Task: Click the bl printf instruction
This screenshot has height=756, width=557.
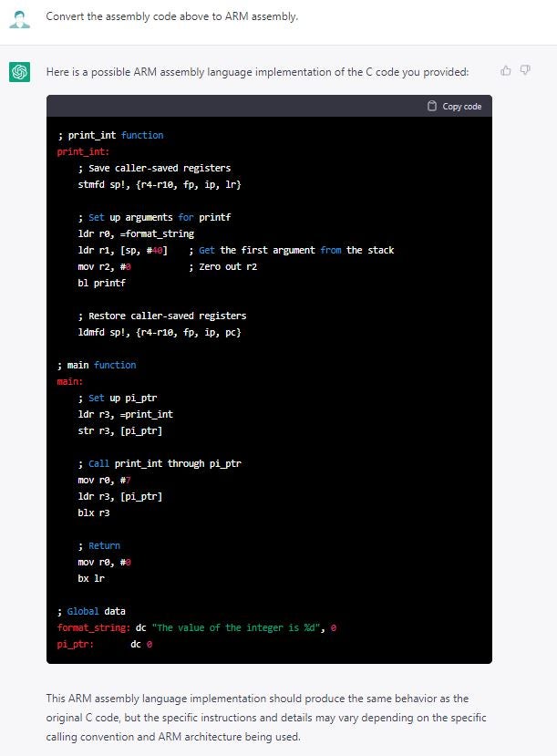Action: click(x=101, y=283)
